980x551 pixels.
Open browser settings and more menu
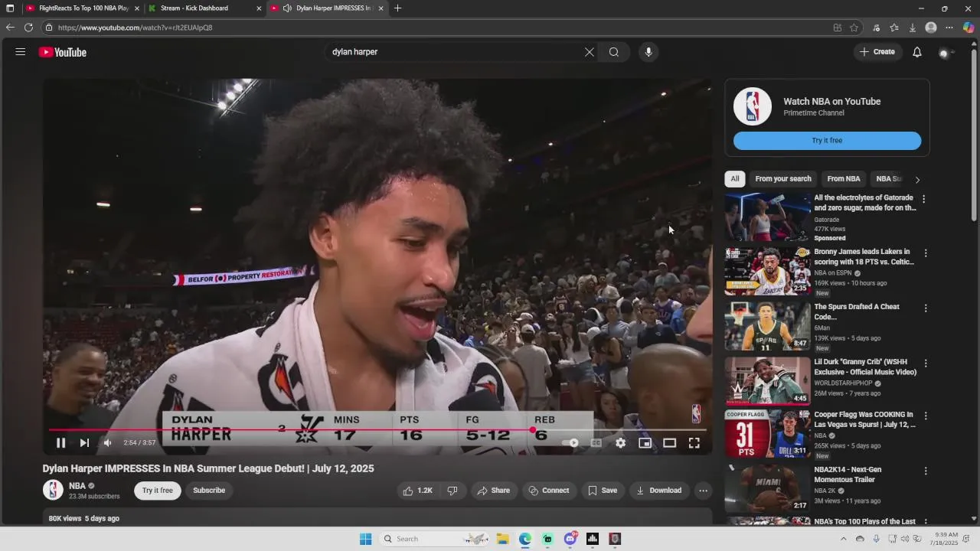pyautogui.click(x=949, y=28)
